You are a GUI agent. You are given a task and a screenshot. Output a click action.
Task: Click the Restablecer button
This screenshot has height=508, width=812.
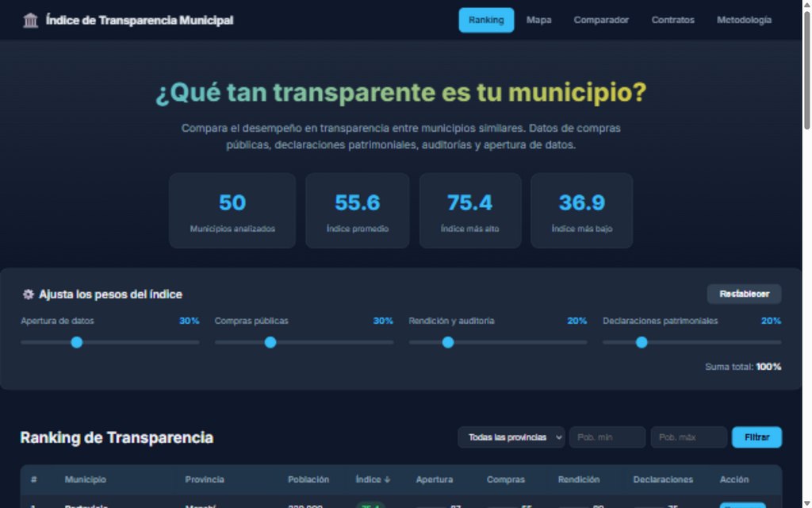[x=744, y=294]
